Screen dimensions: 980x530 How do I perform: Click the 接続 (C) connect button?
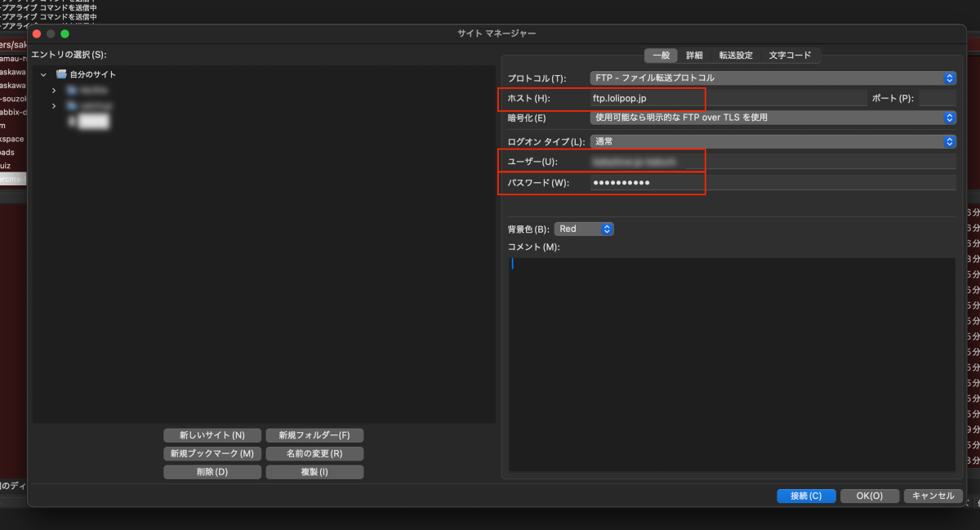[x=805, y=496]
